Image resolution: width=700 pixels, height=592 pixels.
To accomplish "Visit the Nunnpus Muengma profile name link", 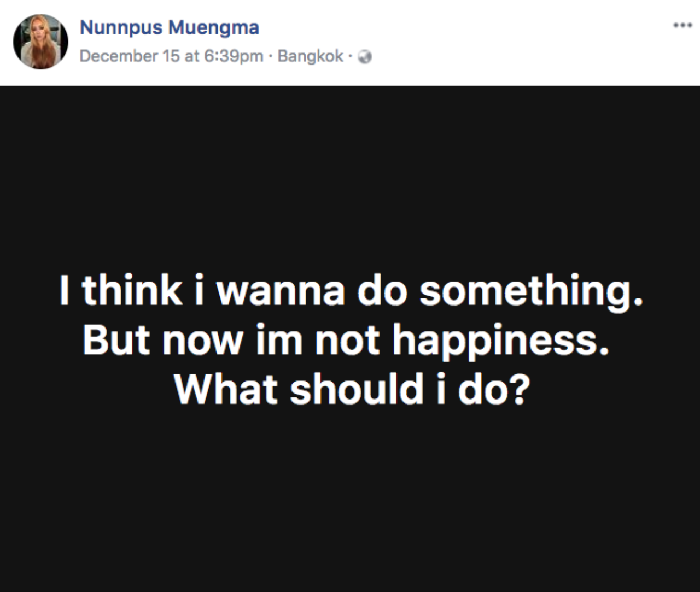I will [x=170, y=27].
